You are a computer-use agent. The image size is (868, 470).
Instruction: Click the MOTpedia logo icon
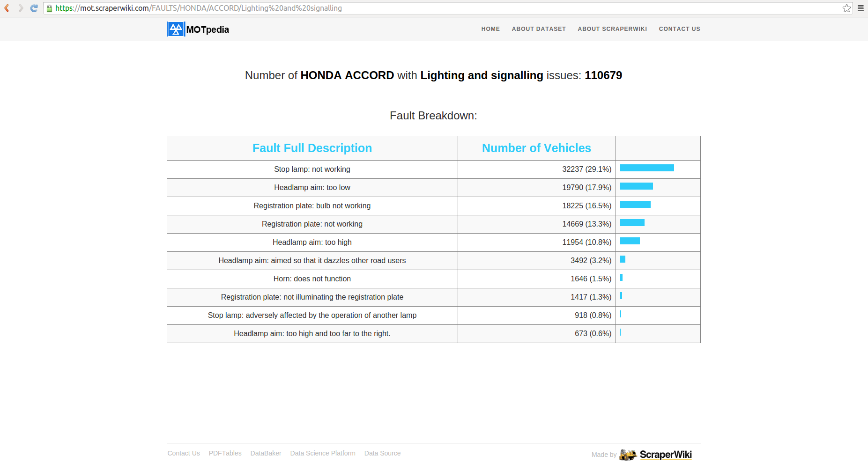point(176,29)
